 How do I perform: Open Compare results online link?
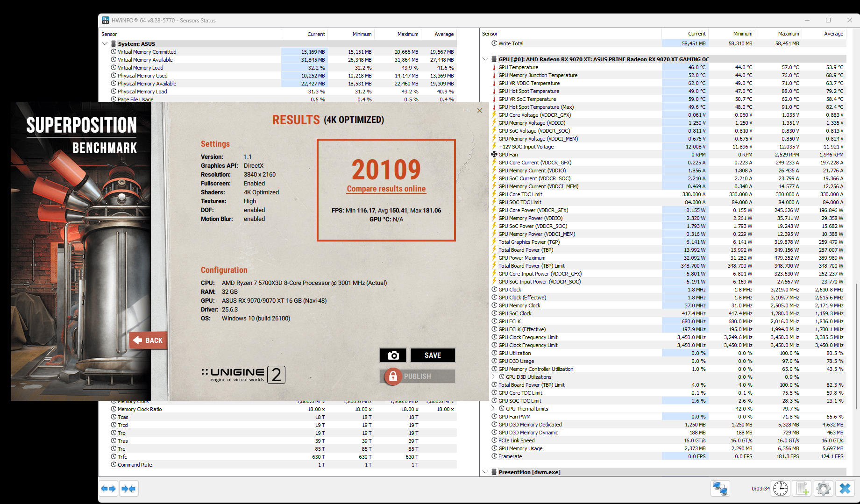(x=386, y=189)
